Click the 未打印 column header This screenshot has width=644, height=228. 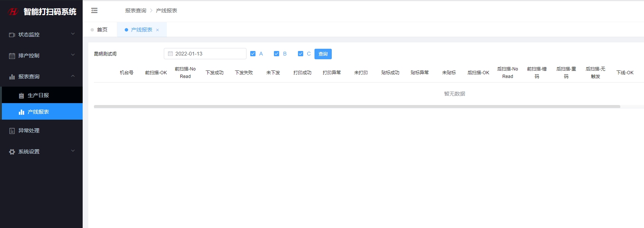(361, 73)
